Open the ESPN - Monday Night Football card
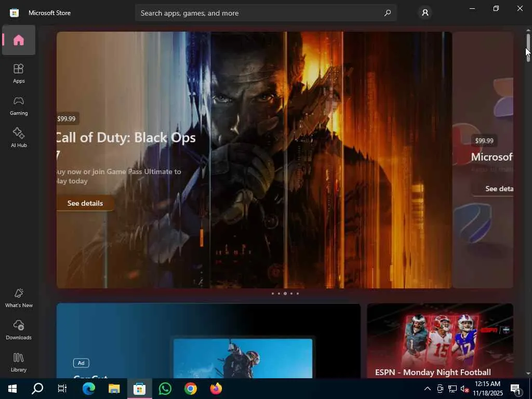The image size is (532, 399). (440, 341)
